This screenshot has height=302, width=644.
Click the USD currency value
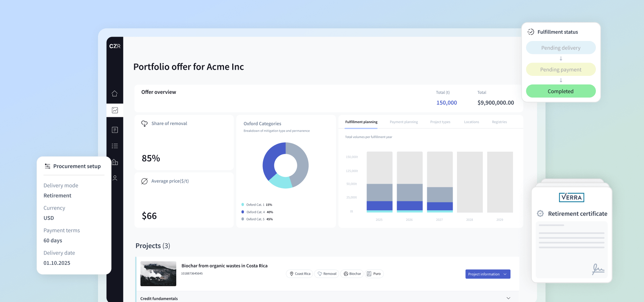click(49, 218)
